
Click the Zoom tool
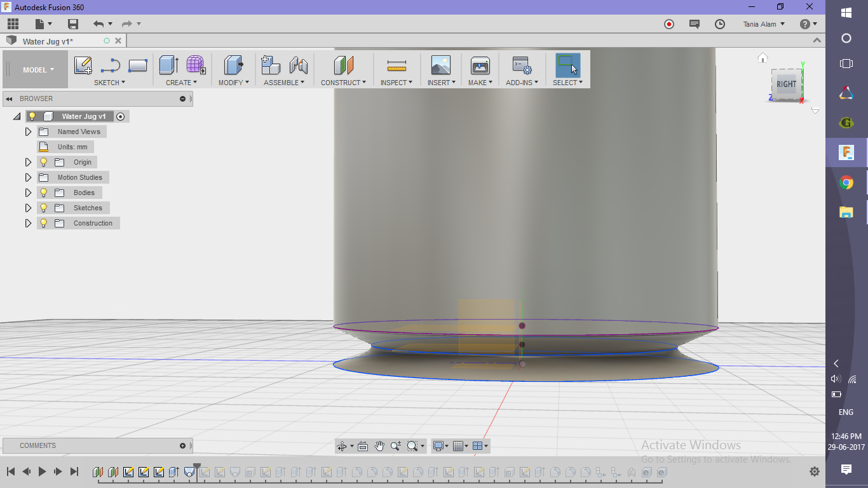(396, 446)
